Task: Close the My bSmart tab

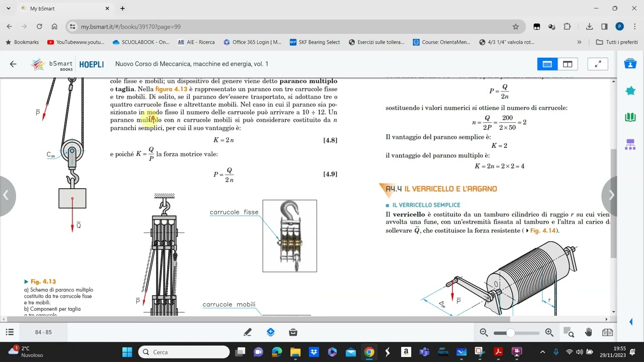Action: 107,9
